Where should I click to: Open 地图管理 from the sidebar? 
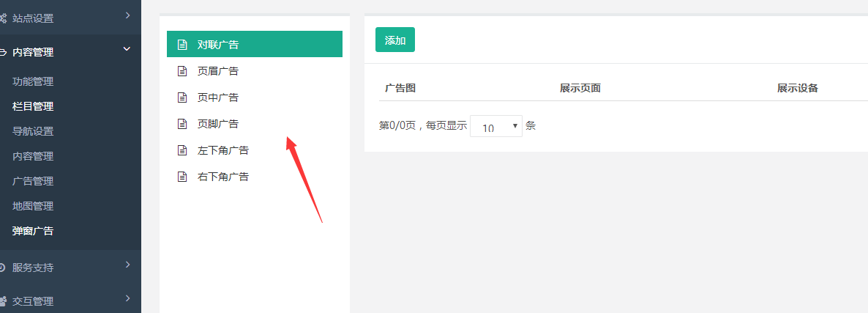point(33,206)
